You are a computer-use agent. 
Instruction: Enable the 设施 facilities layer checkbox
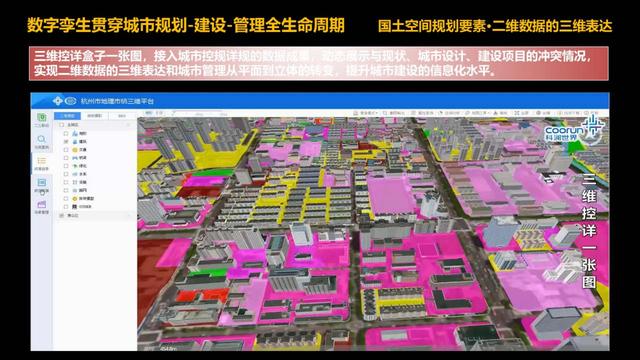tap(66, 182)
